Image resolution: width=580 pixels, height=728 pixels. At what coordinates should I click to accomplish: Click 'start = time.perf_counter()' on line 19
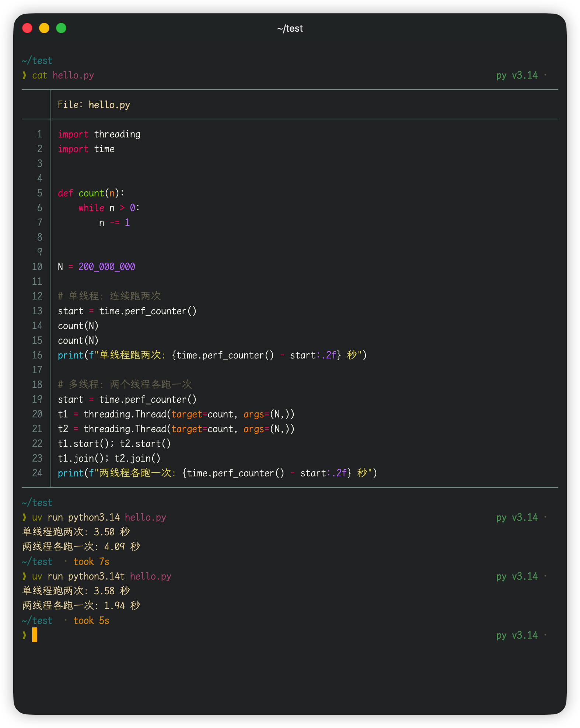[x=127, y=399]
